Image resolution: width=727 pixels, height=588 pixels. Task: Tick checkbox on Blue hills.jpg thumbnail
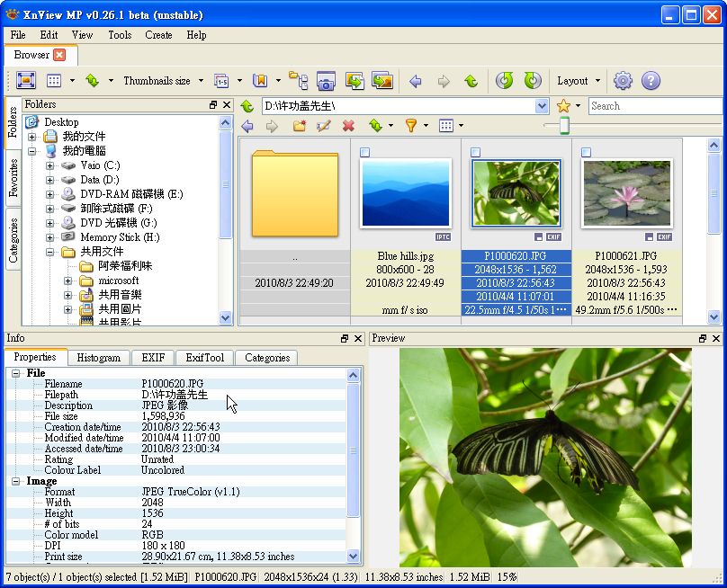click(365, 153)
